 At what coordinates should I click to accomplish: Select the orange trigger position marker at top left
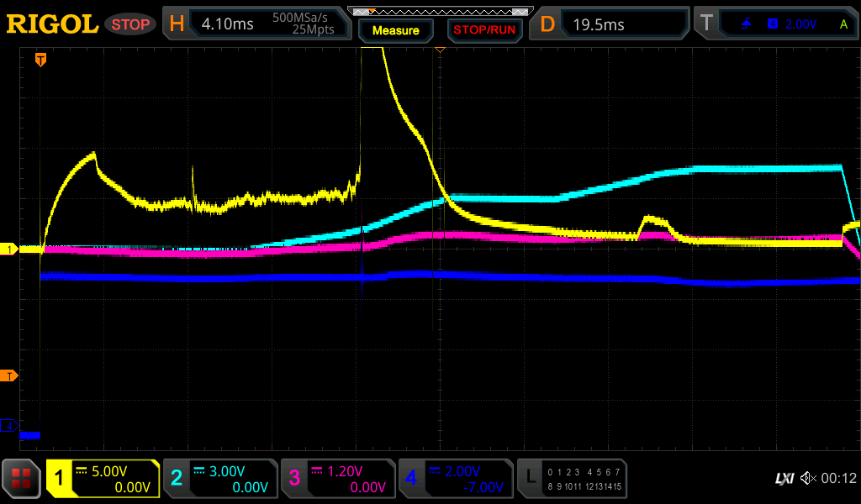click(x=40, y=60)
